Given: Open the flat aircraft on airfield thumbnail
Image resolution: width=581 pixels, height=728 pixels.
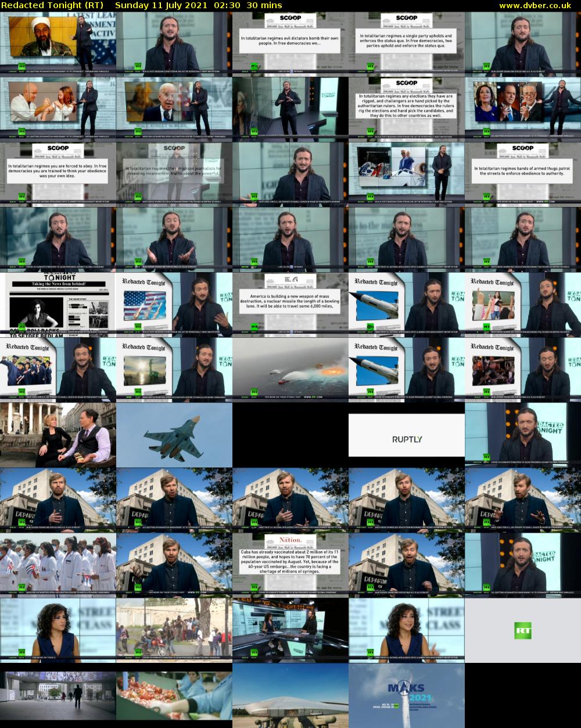Looking at the screenshot, I should 290,695.
